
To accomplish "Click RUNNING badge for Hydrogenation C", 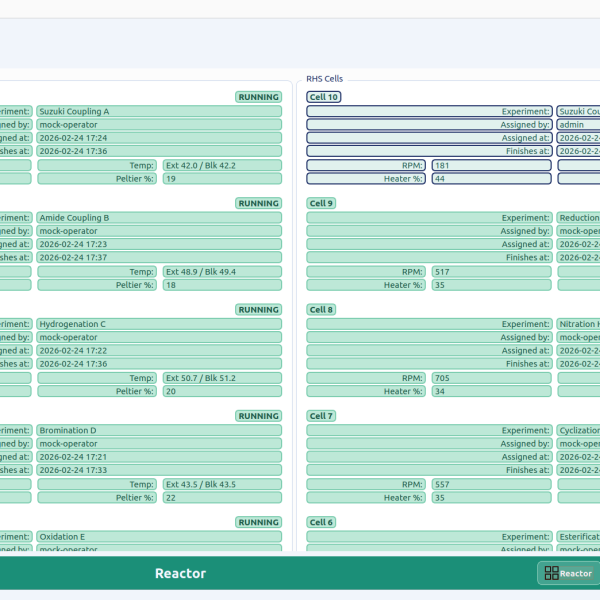I will [x=258, y=310].
